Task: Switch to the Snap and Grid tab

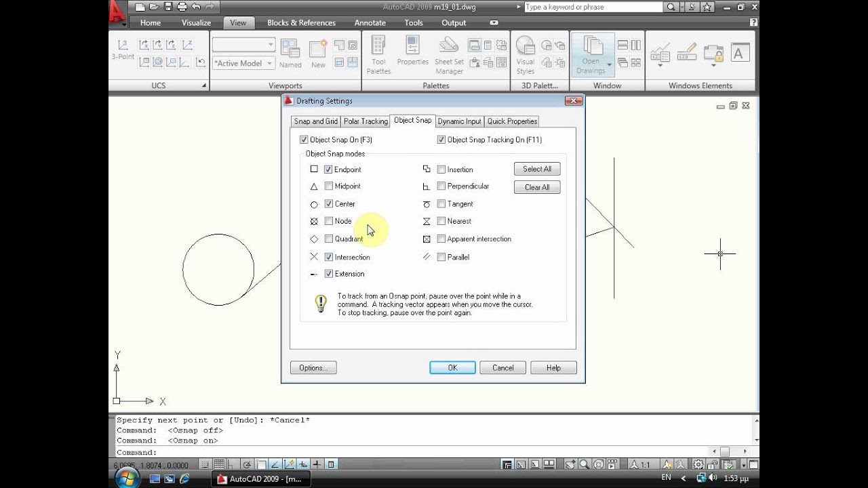Action: [x=315, y=121]
